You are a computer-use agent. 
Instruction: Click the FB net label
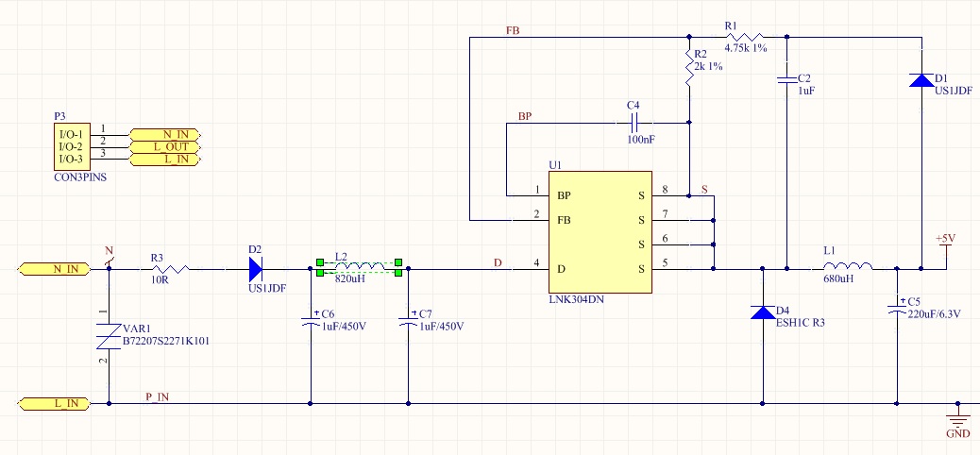point(513,30)
